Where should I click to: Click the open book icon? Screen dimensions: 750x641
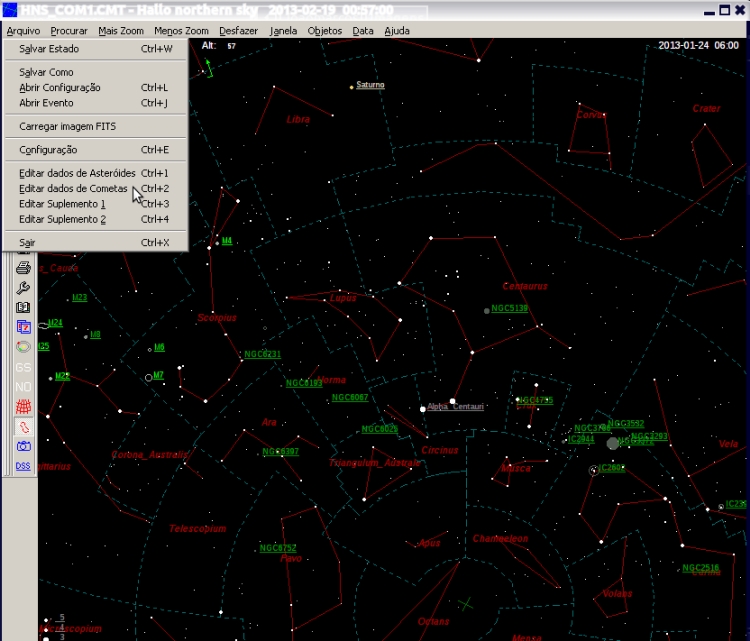pos(23,307)
